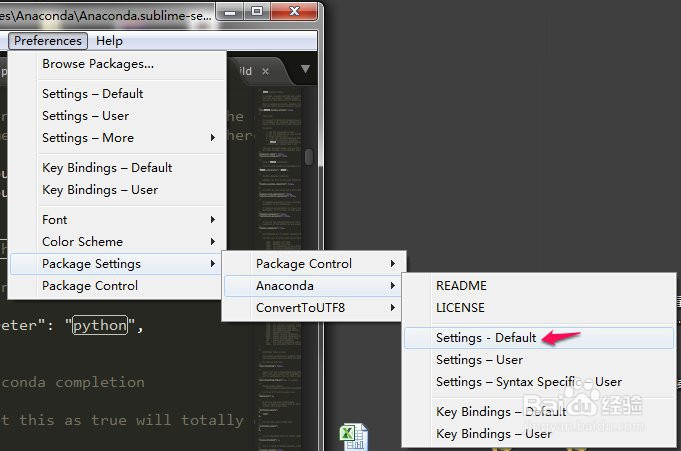Open Anaconda Settings - Default
Viewport: 681px width, 451px height.
point(539,338)
